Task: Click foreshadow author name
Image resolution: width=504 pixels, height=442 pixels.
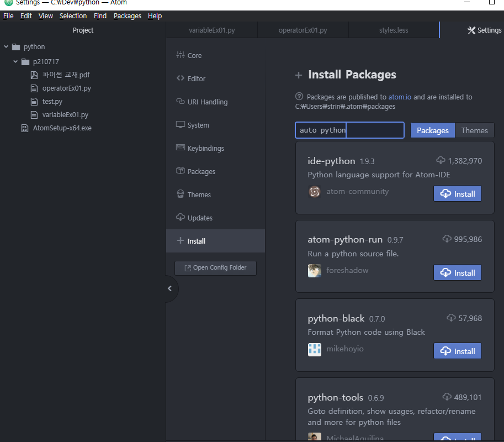Action: click(347, 270)
